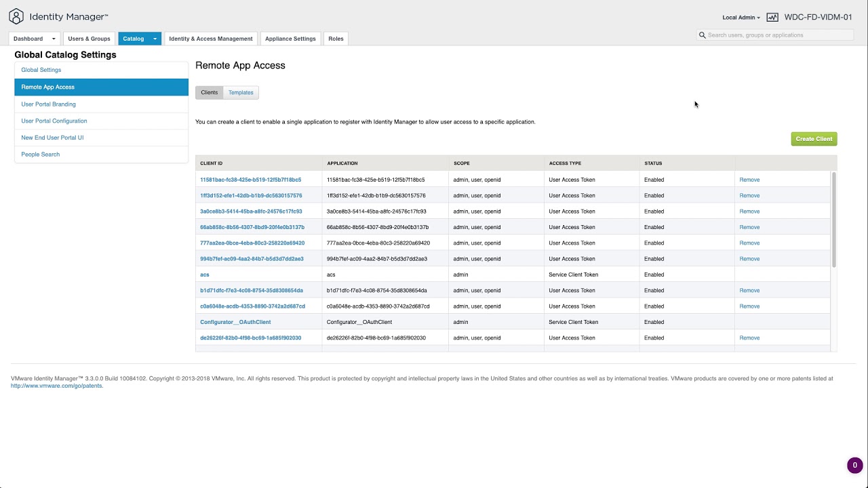Expand the Dashboard dropdown arrow
Screen dimensions: 868x488
[54, 39]
